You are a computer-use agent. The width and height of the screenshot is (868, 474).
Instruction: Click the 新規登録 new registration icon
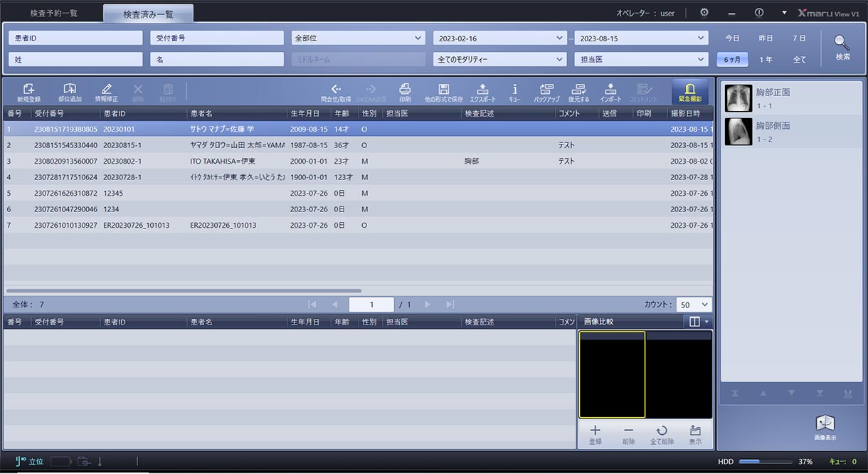tap(28, 92)
